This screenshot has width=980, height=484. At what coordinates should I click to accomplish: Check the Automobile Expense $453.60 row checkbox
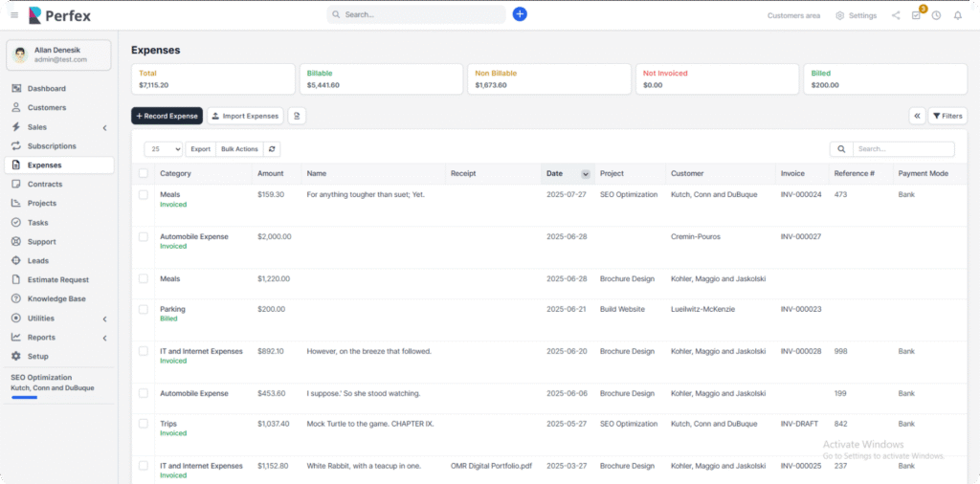tap(144, 393)
